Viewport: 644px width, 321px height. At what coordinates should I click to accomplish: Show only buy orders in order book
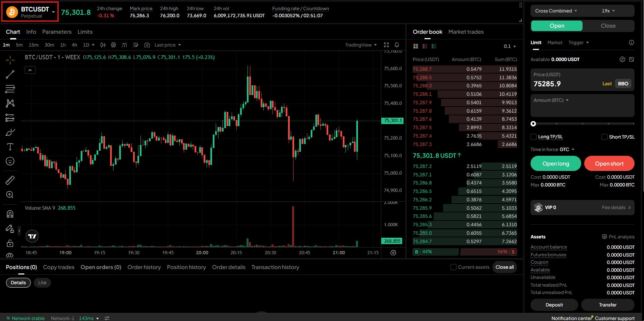[x=434, y=46]
